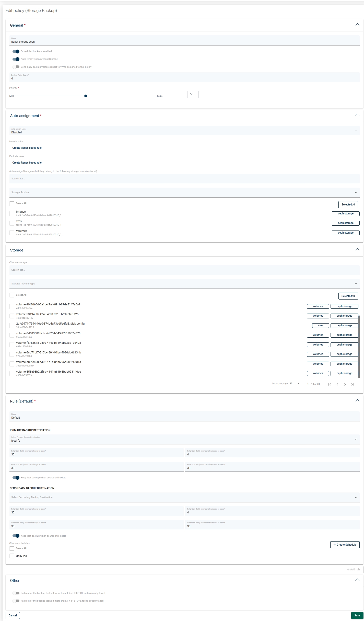Screen dimensions: 364x621
Task: Go to next page of storage list
Action: 345,384
